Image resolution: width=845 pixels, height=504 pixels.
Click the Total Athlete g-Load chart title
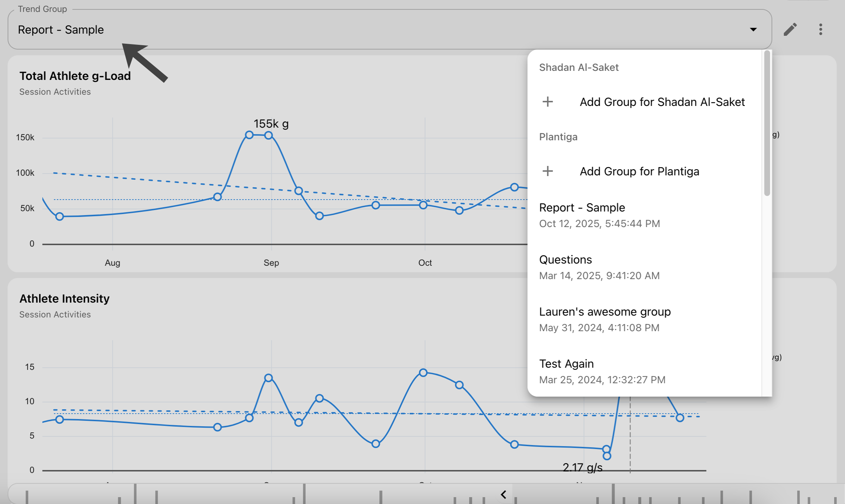point(75,76)
